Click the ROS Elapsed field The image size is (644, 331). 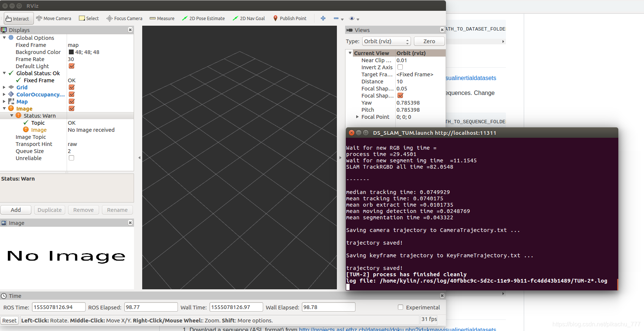(151, 307)
